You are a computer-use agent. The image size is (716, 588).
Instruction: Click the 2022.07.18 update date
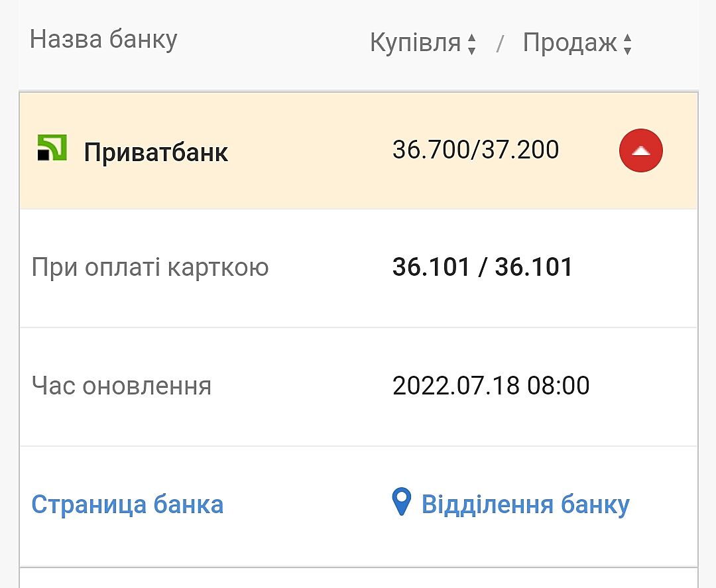point(456,385)
